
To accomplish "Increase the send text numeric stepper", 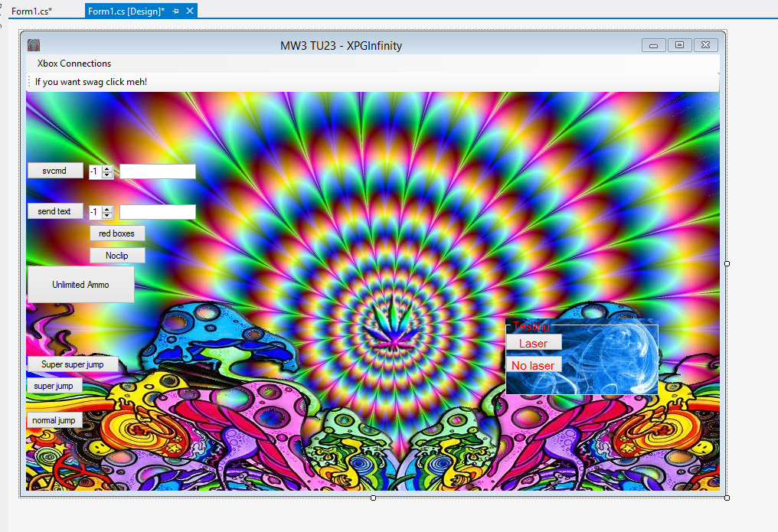I will [x=107, y=209].
